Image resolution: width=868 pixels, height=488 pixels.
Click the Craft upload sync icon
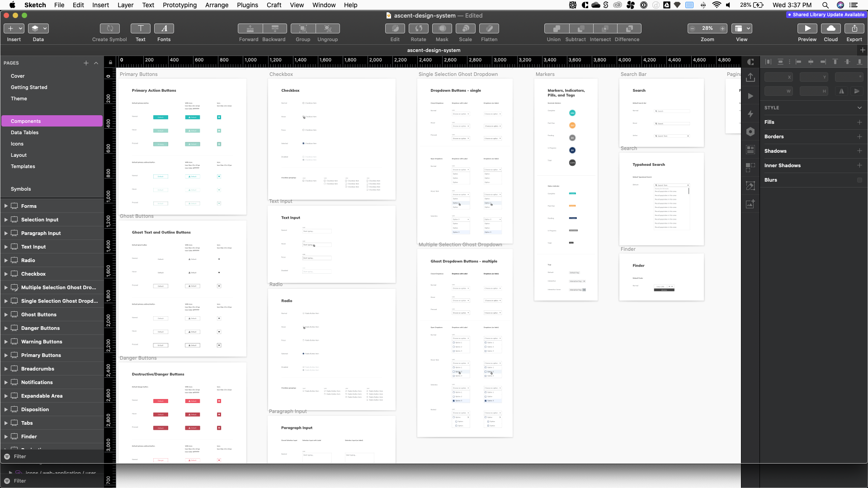pos(750,77)
